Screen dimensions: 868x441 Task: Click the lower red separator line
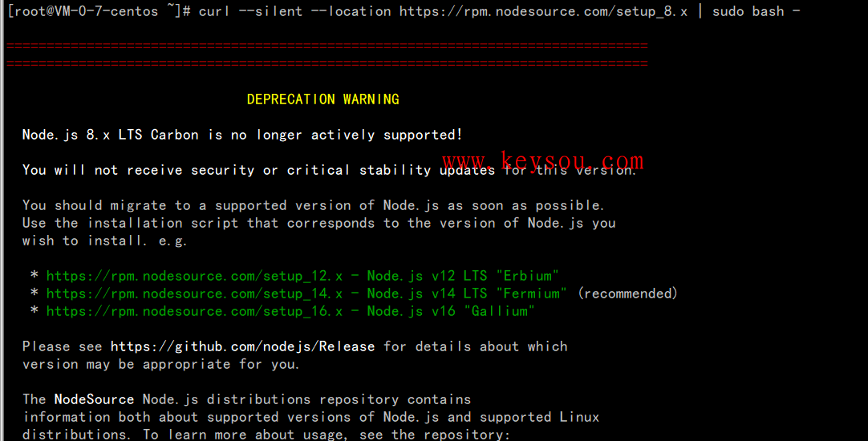[x=327, y=63]
